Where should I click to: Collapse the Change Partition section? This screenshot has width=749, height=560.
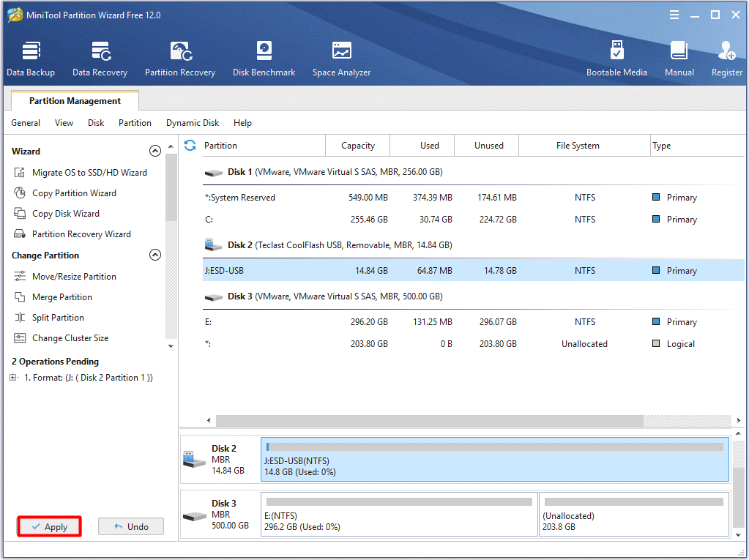(x=154, y=255)
